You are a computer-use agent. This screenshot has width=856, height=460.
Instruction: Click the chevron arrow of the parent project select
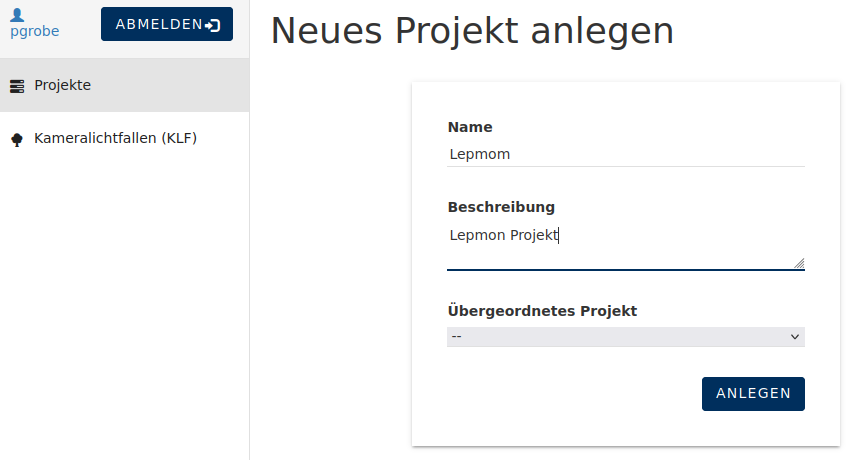pyautogui.click(x=795, y=337)
